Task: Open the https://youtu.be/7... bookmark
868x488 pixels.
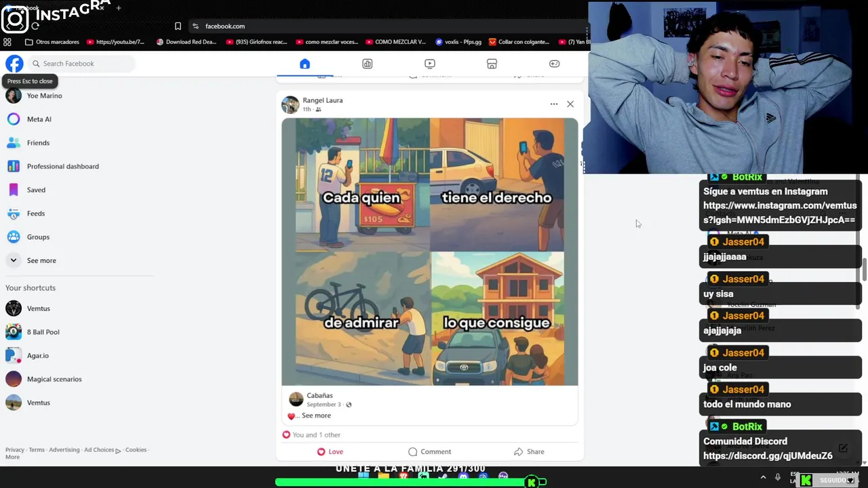Action: click(115, 42)
